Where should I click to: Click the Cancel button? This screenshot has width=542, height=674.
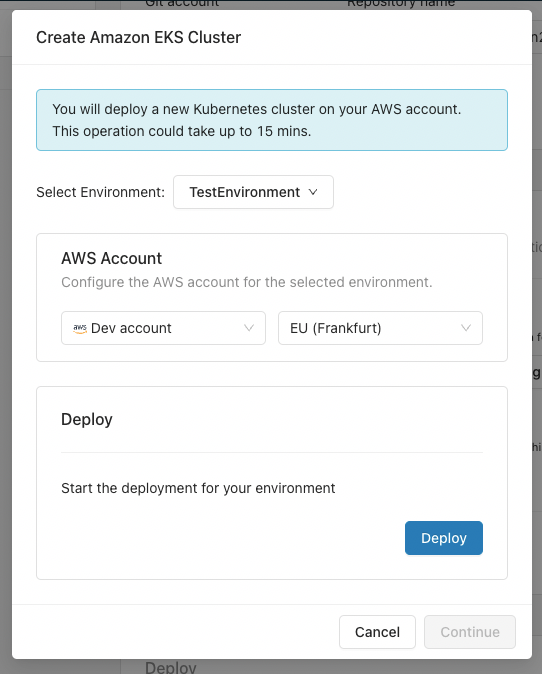[377, 632]
